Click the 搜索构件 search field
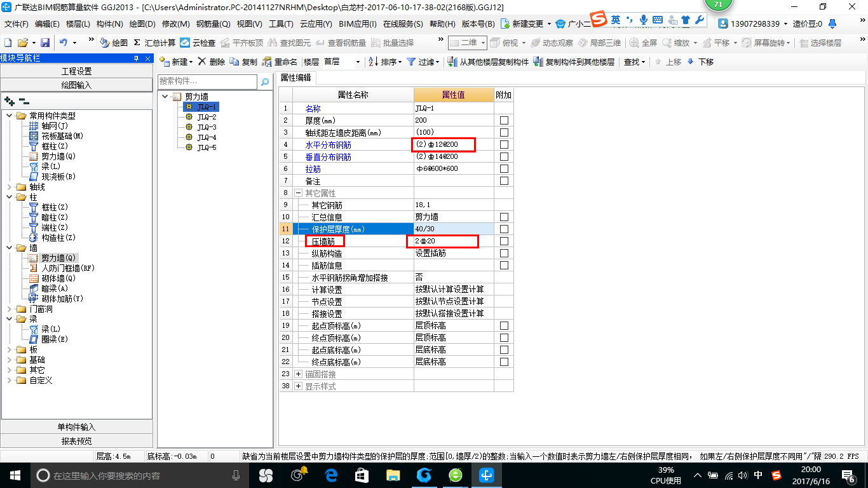 207,81
